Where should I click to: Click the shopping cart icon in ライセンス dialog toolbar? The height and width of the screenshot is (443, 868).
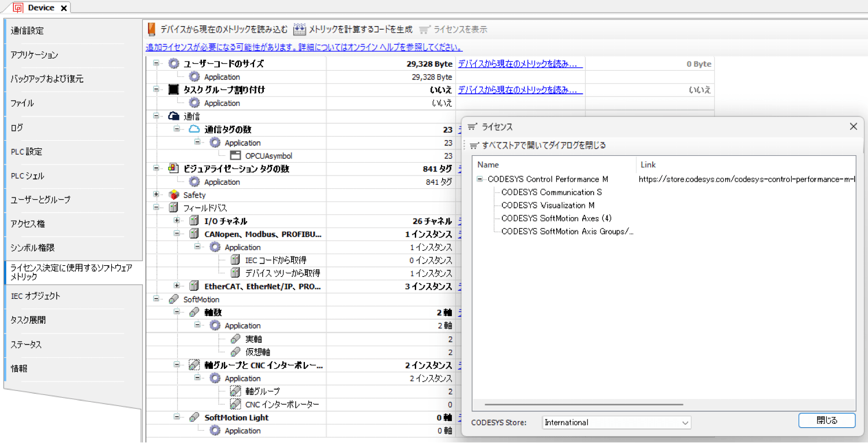[475, 145]
